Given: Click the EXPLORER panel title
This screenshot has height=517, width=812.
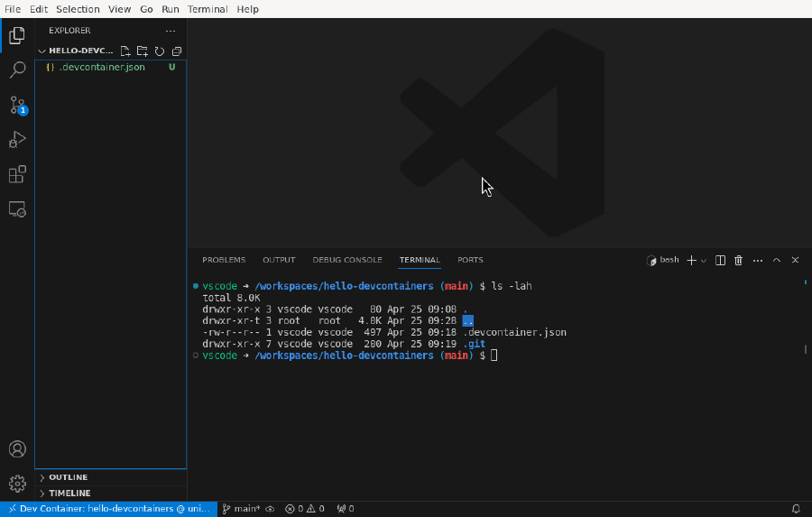Looking at the screenshot, I should point(69,31).
